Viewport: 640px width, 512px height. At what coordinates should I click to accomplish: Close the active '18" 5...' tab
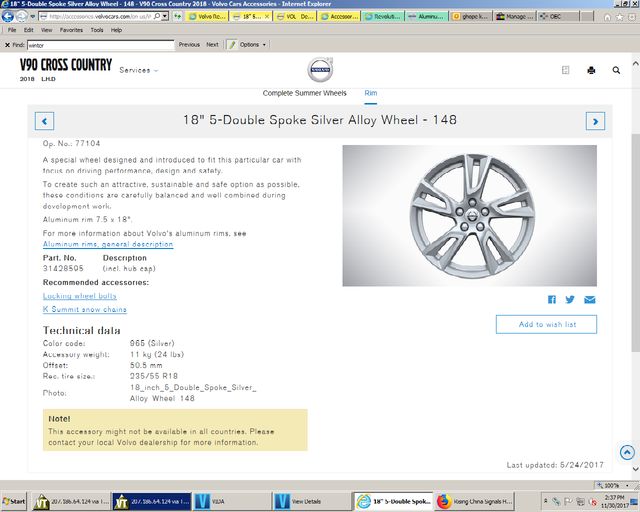[x=267, y=17]
